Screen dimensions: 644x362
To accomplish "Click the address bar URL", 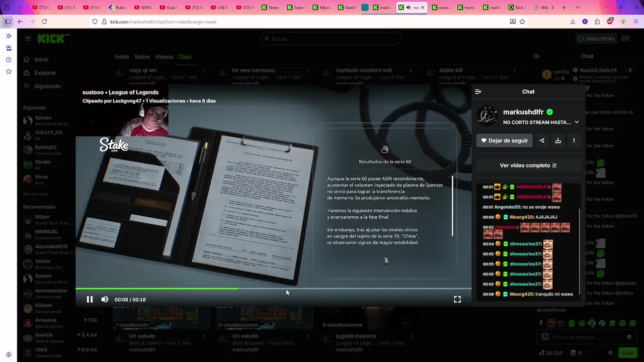I will (x=164, y=22).
